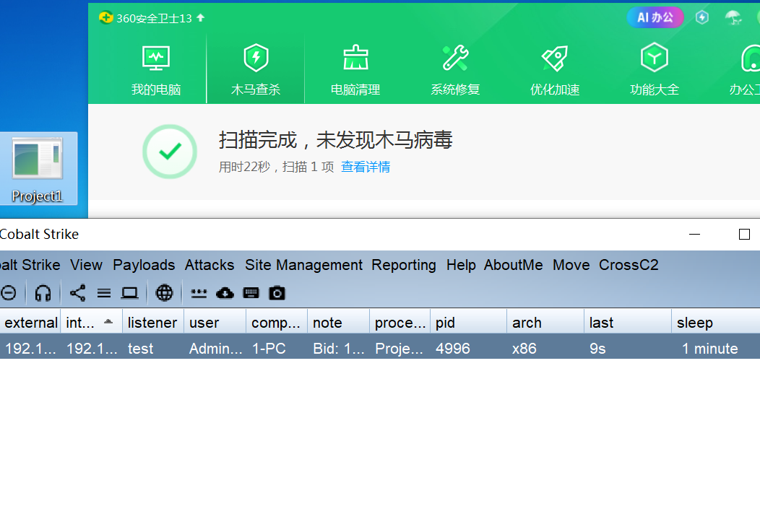Open the Reporting menu
Viewport: 760px width, 532px height.
pos(404,265)
